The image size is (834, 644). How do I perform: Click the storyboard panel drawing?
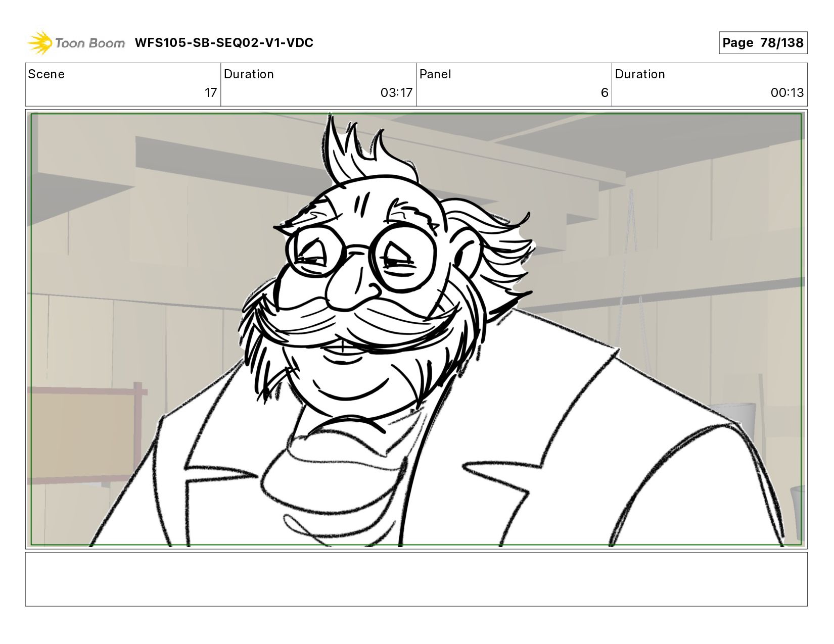tap(416, 329)
